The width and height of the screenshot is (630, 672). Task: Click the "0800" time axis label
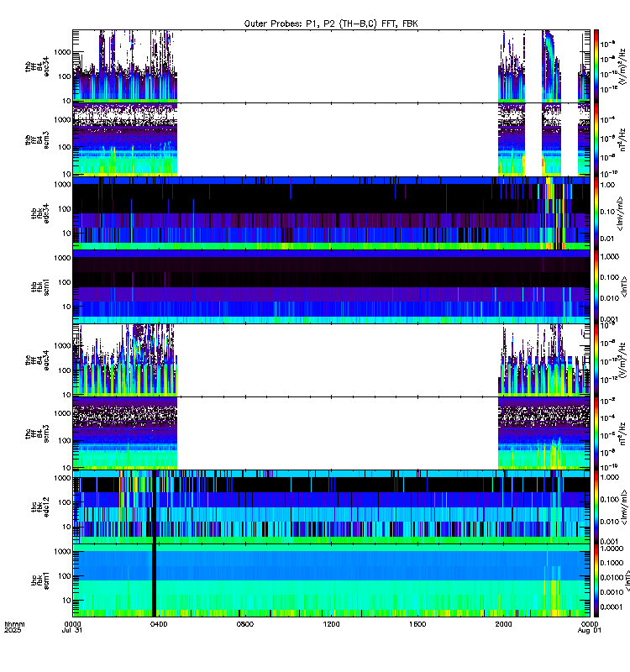coord(244,624)
